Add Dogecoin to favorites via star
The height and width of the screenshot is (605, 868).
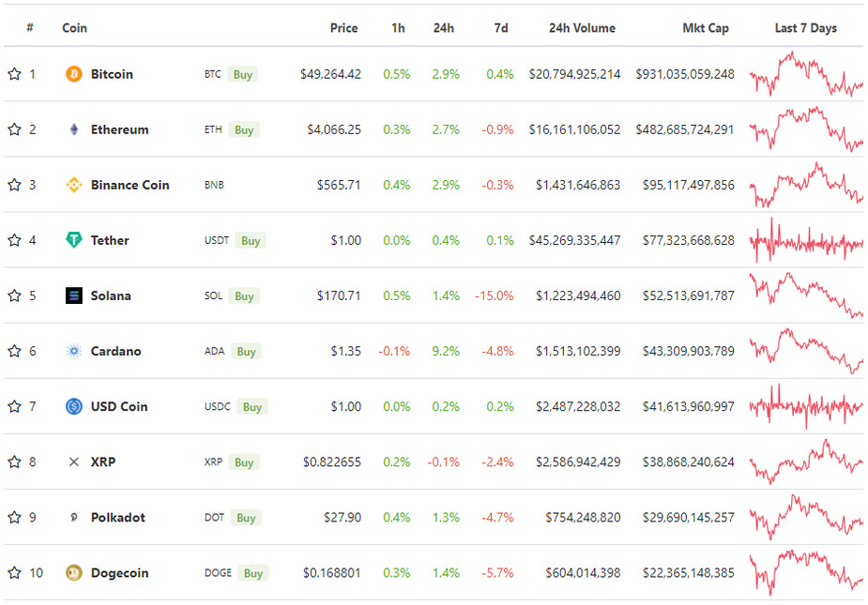click(14, 572)
